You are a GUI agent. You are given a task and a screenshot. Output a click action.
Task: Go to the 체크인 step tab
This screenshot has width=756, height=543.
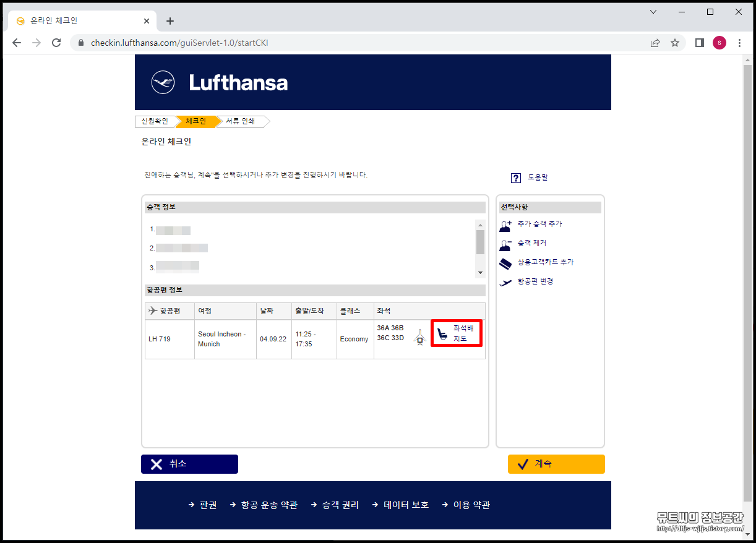pos(195,121)
